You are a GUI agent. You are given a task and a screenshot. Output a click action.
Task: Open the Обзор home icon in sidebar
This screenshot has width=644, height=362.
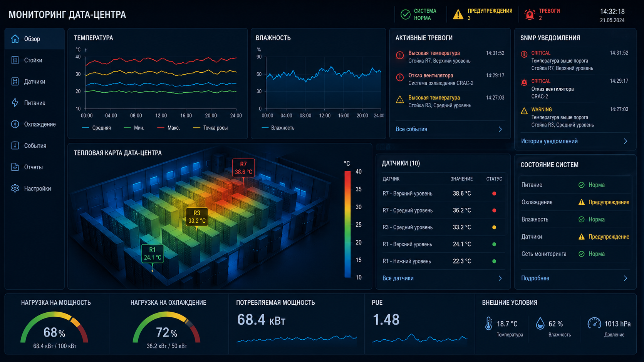[15, 39]
